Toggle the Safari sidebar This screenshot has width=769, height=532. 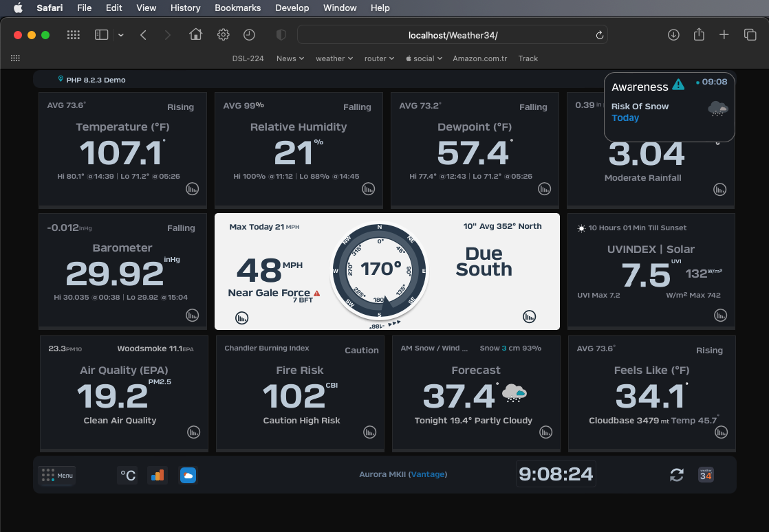tap(102, 35)
